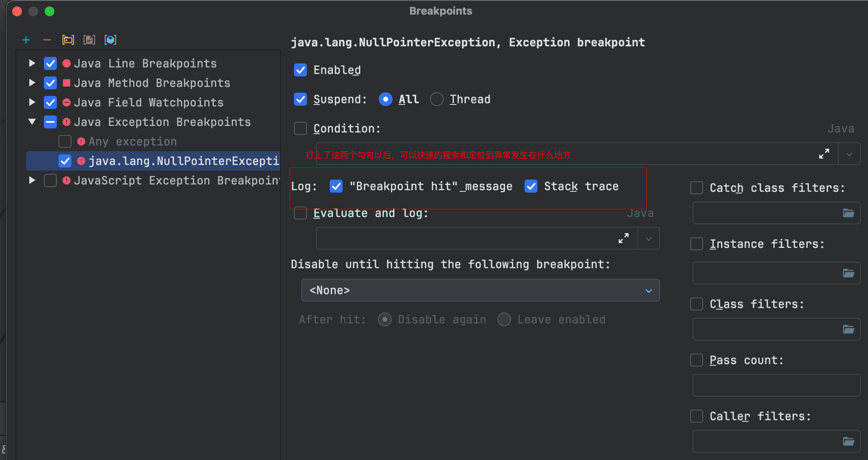Expand the Condition editor with arrows icon
The width and height of the screenshot is (868, 460).
click(824, 154)
